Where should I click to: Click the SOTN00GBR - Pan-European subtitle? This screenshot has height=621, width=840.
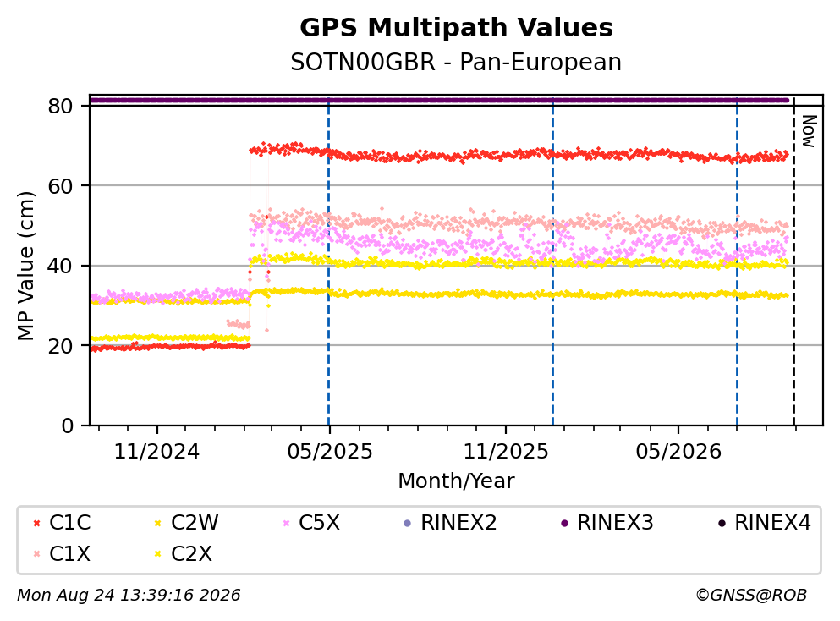pyautogui.click(x=456, y=62)
